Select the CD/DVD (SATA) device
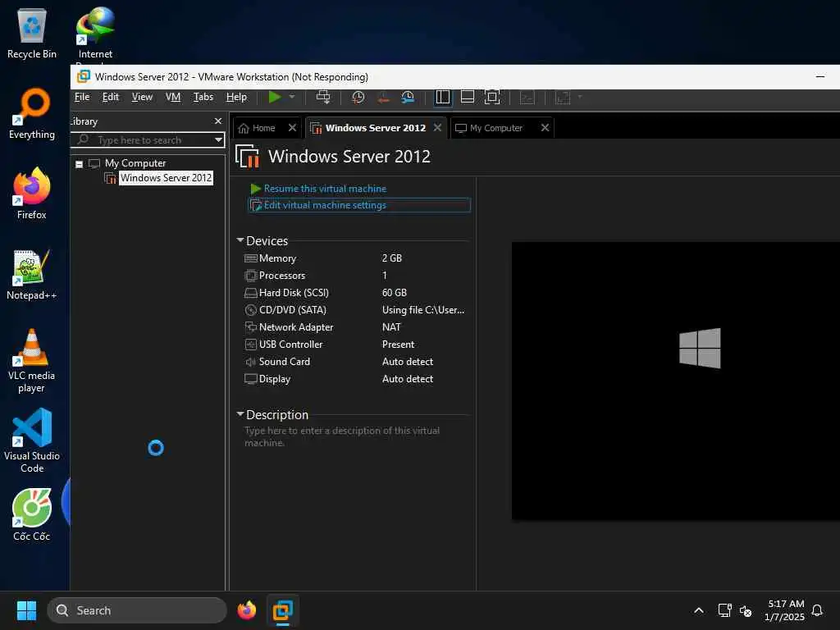Image resolution: width=840 pixels, height=630 pixels. pos(354,309)
